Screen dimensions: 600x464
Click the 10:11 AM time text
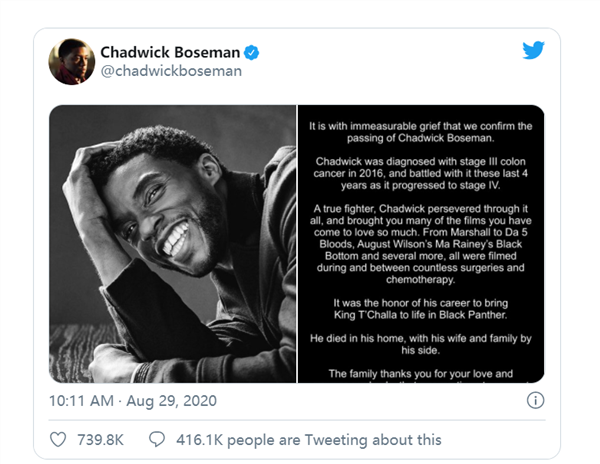tap(83, 401)
